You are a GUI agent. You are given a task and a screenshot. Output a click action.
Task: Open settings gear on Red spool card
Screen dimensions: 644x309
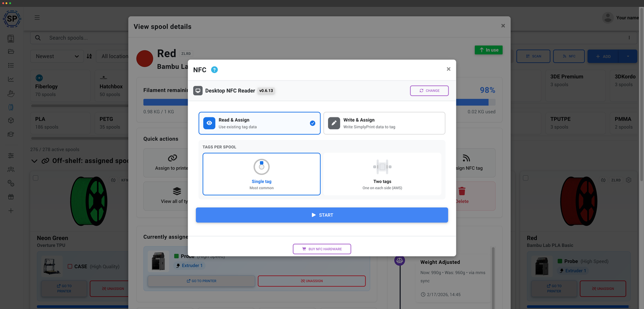(629, 180)
